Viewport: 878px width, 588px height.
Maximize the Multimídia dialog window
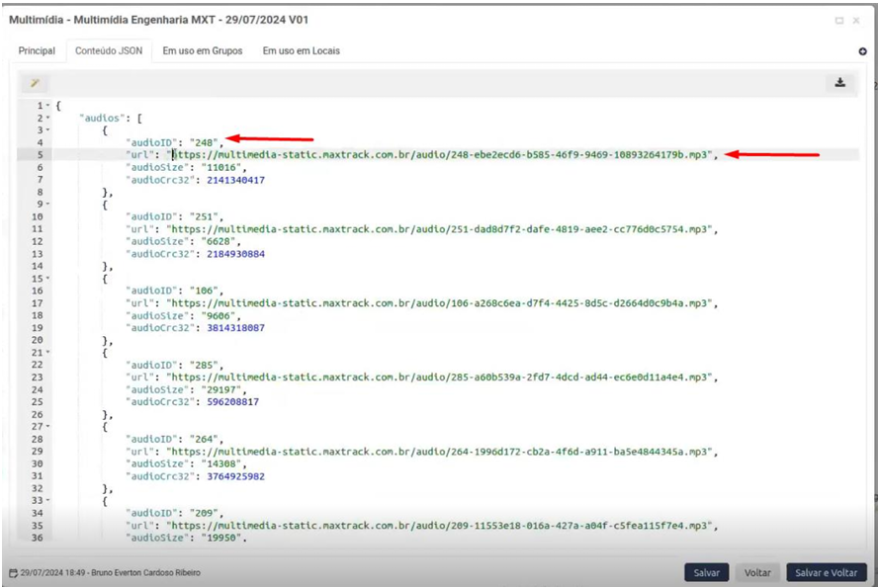pos(839,20)
